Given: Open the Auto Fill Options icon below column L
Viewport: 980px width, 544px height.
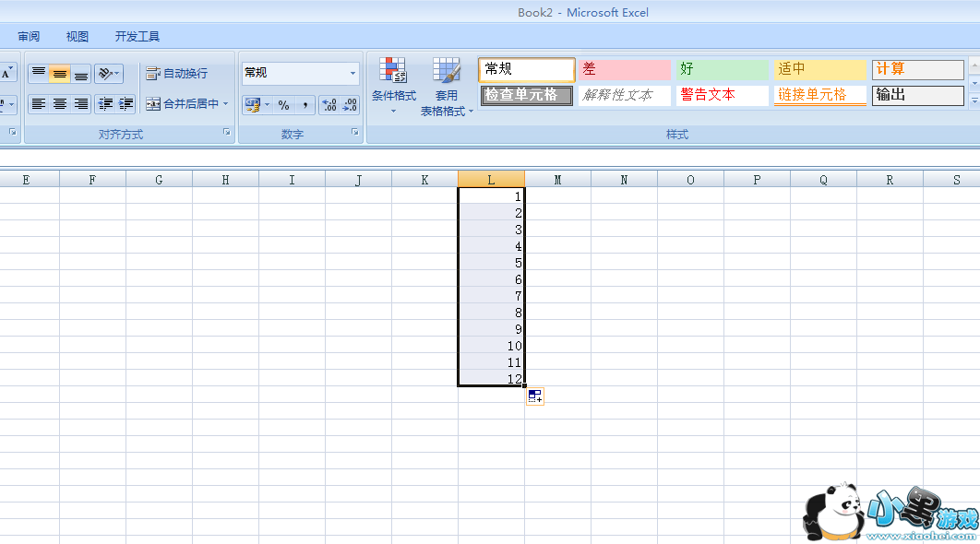Looking at the screenshot, I should (535, 396).
